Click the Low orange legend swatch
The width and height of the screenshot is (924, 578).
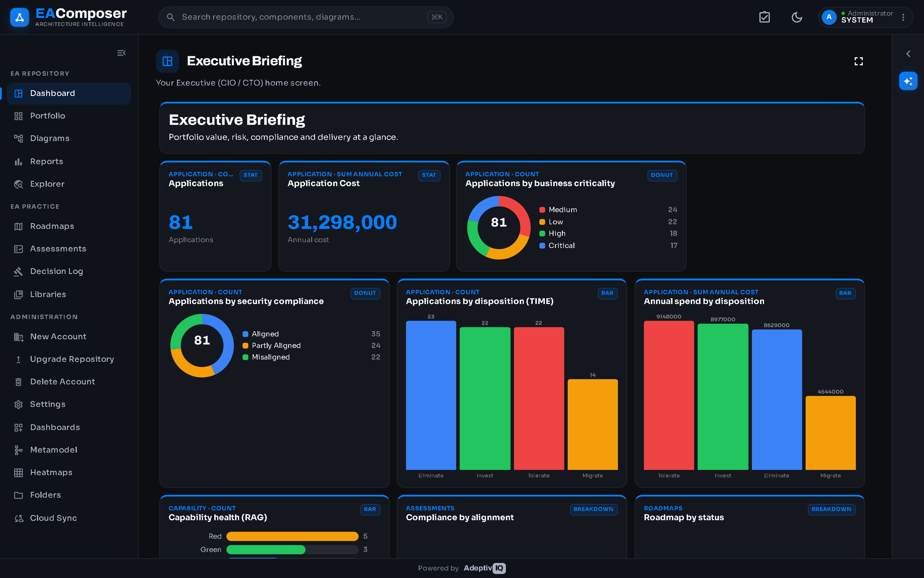(542, 222)
